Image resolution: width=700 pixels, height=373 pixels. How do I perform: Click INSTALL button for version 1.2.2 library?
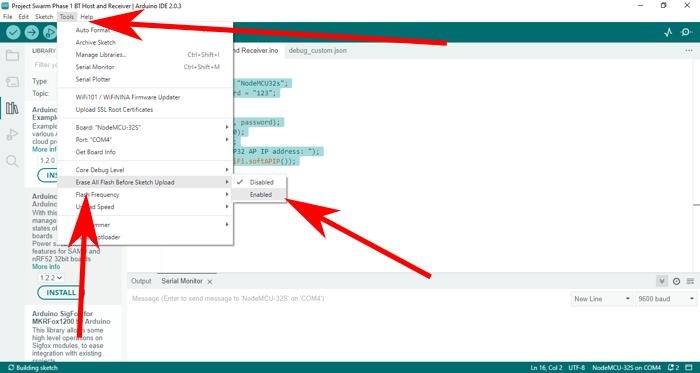[62, 293]
